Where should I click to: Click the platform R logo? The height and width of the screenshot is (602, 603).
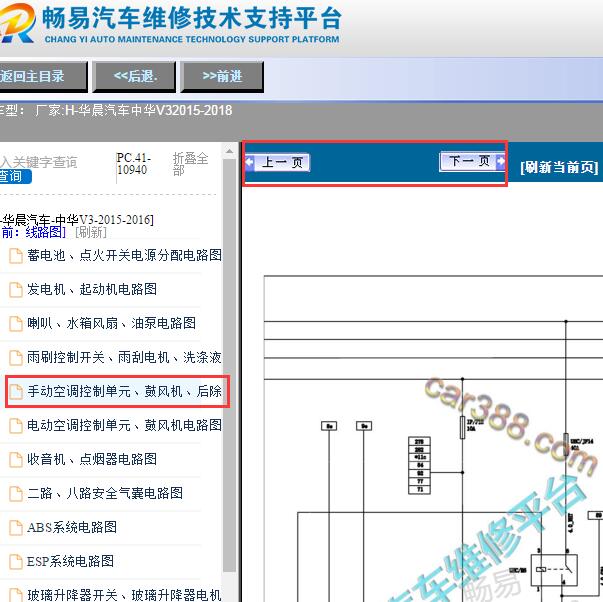(17, 23)
